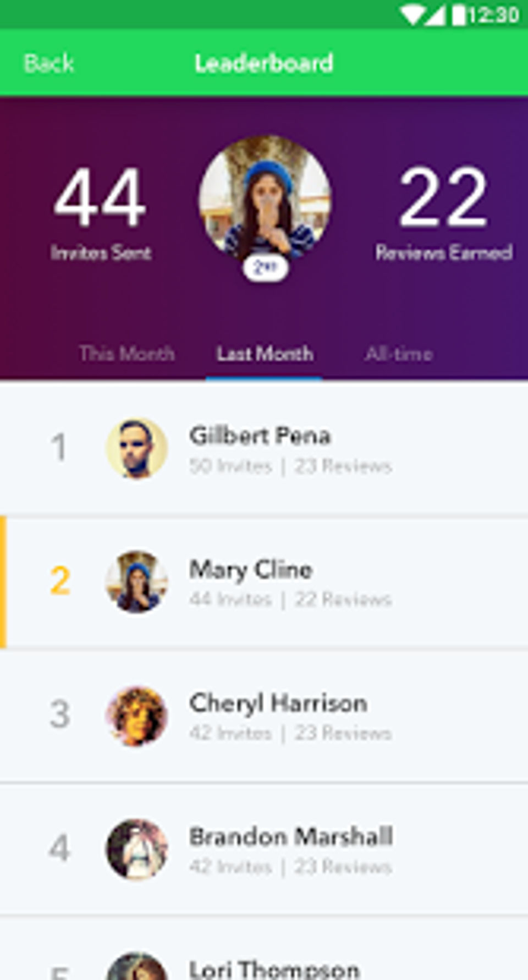
Task: Select the Mary Cline name entry
Action: [x=251, y=570]
